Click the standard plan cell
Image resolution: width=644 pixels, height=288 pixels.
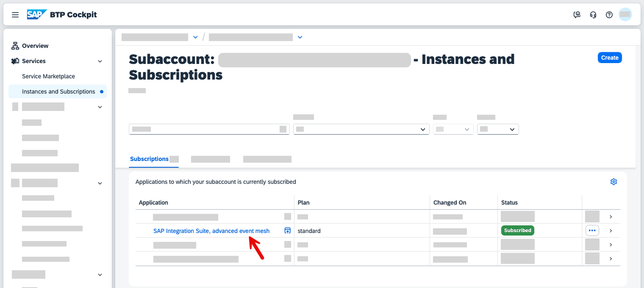click(309, 231)
